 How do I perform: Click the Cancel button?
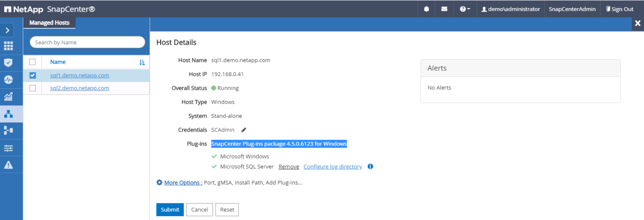pos(199,210)
